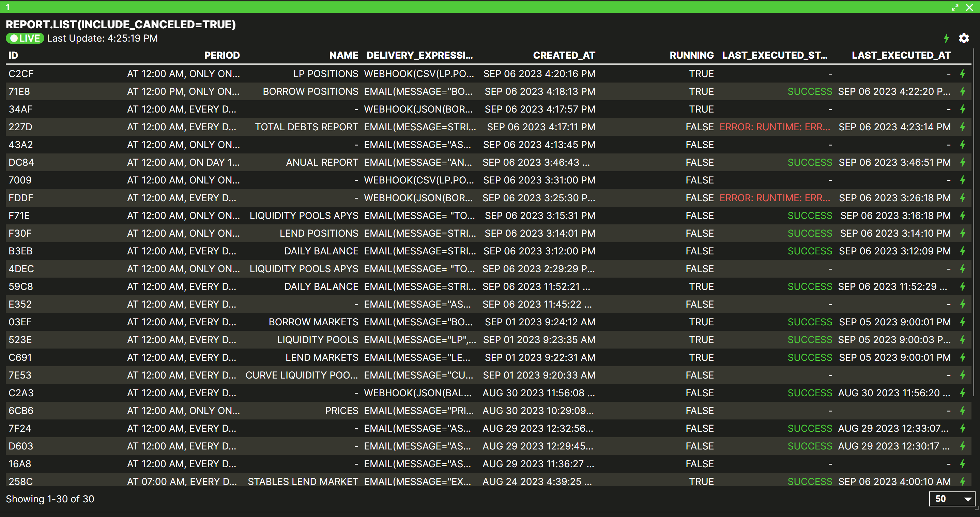Image resolution: width=980 pixels, height=517 pixels.
Task: Select the report ID 59C8
Action: 21,287
